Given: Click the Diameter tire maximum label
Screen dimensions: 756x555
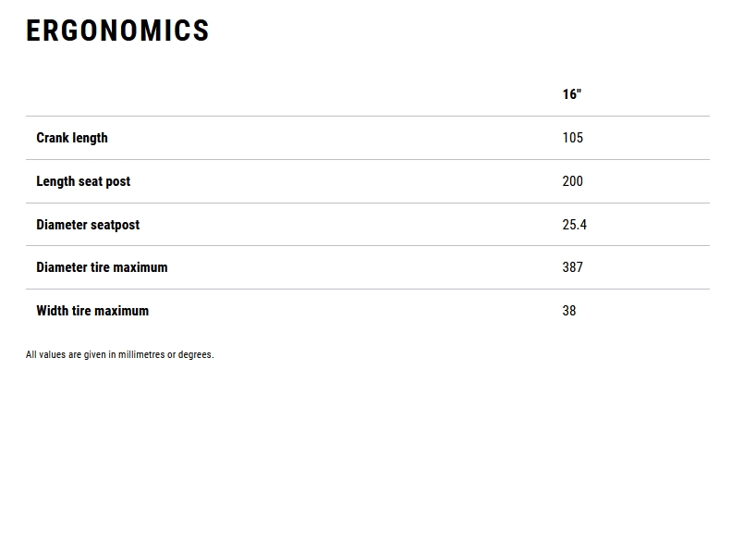Looking at the screenshot, I should [102, 267].
